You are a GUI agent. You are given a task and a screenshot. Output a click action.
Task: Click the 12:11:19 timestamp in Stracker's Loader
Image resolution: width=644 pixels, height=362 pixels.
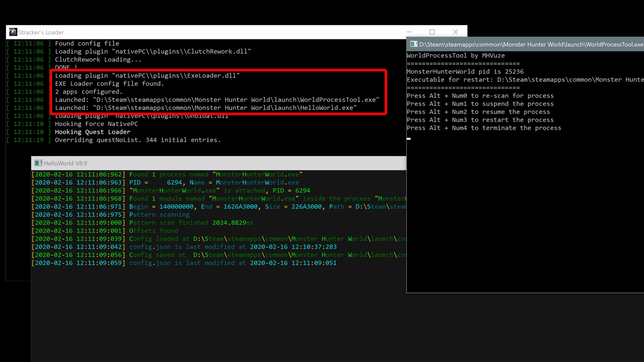(29, 140)
